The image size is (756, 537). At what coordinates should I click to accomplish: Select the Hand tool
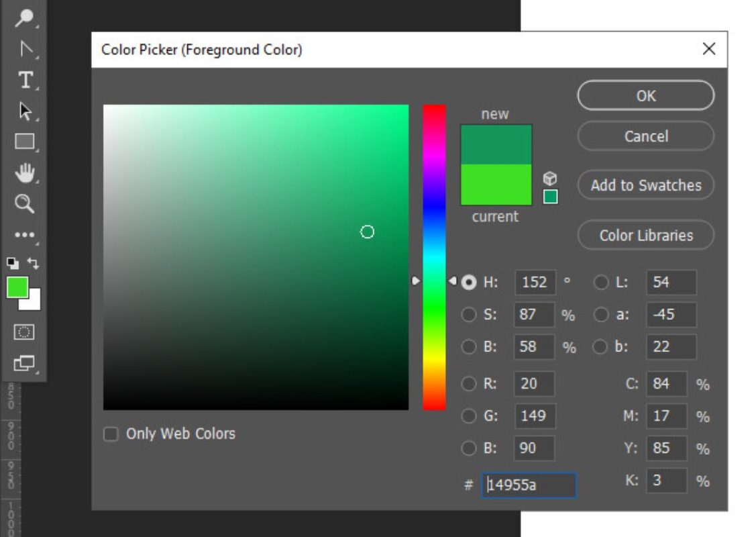tap(25, 173)
